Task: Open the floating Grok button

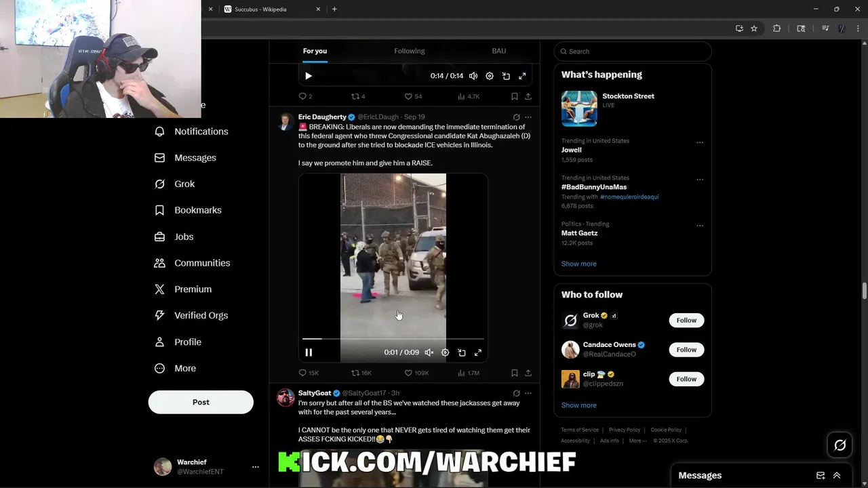Action: [840, 445]
